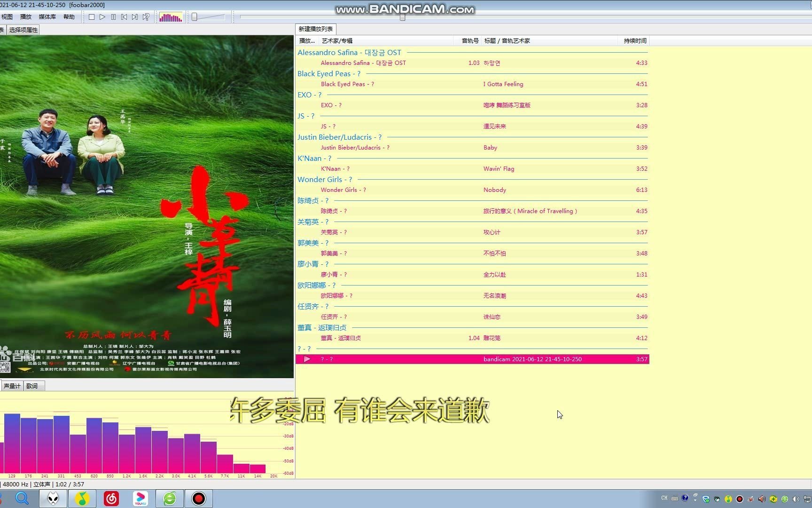Image resolution: width=812 pixels, height=508 pixels.
Task: Select the track Baby by Justin Bieber
Action: click(x=472, y=148)
